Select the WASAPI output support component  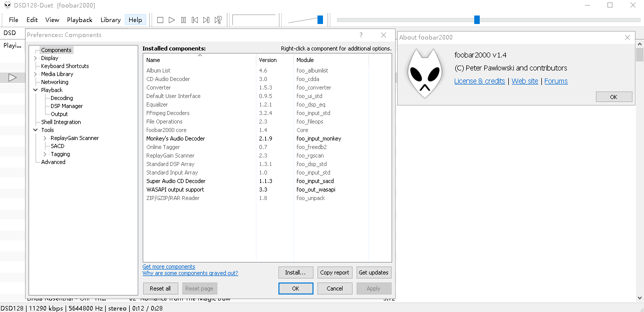[x=175, y=189]
